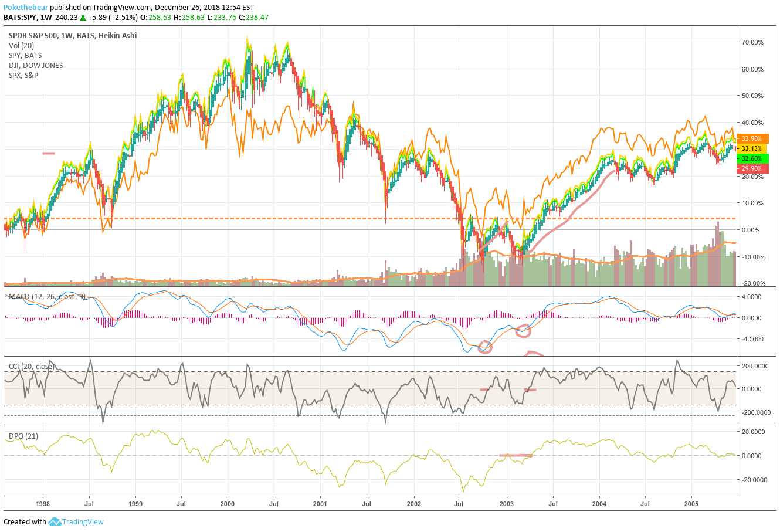Click the last price value 240.23
This screenshot has height=532, width=780.
[x=66, y=18]
